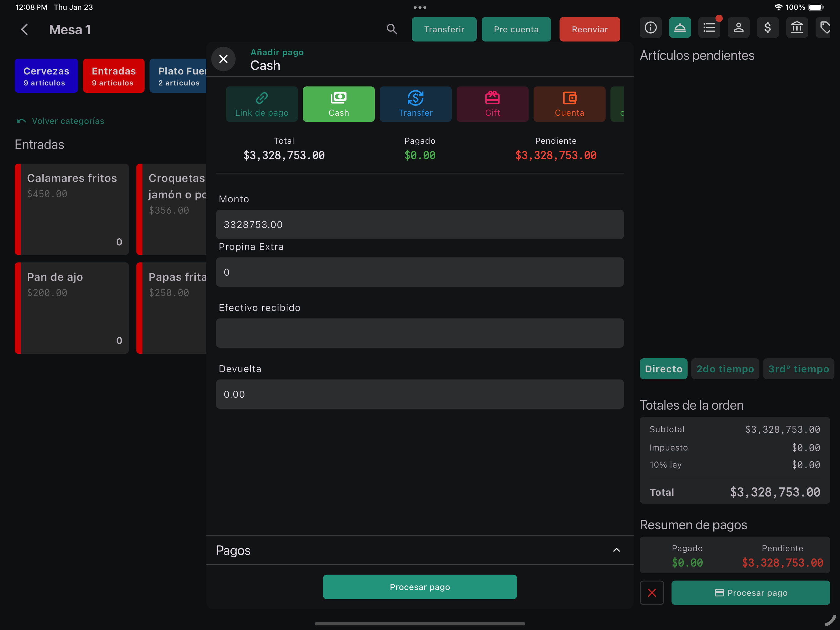Open the Entradas category
The height and width of the screenshot is (630, 840).
pyautogui.click(x=114, y=76)
